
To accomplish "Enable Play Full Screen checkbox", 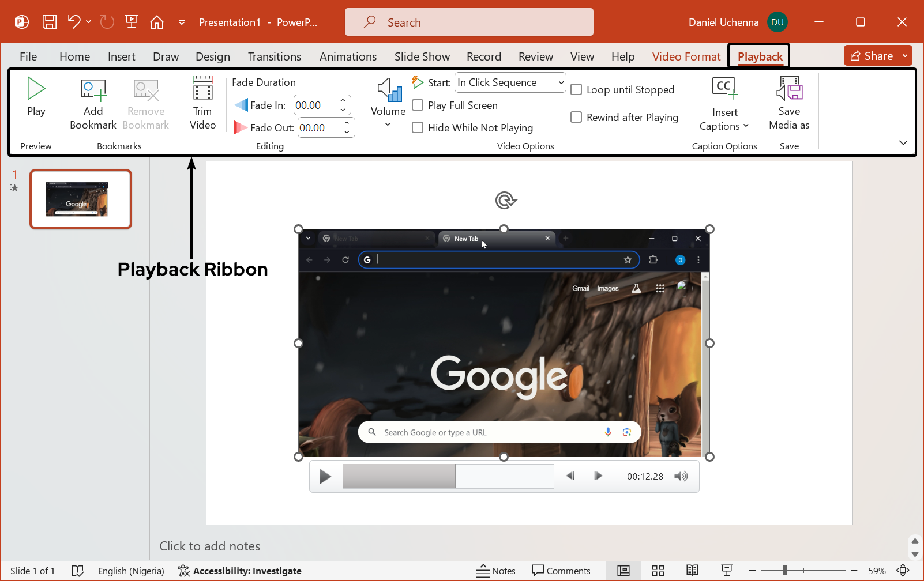I will pyautogui.click(x=418, y=105).
